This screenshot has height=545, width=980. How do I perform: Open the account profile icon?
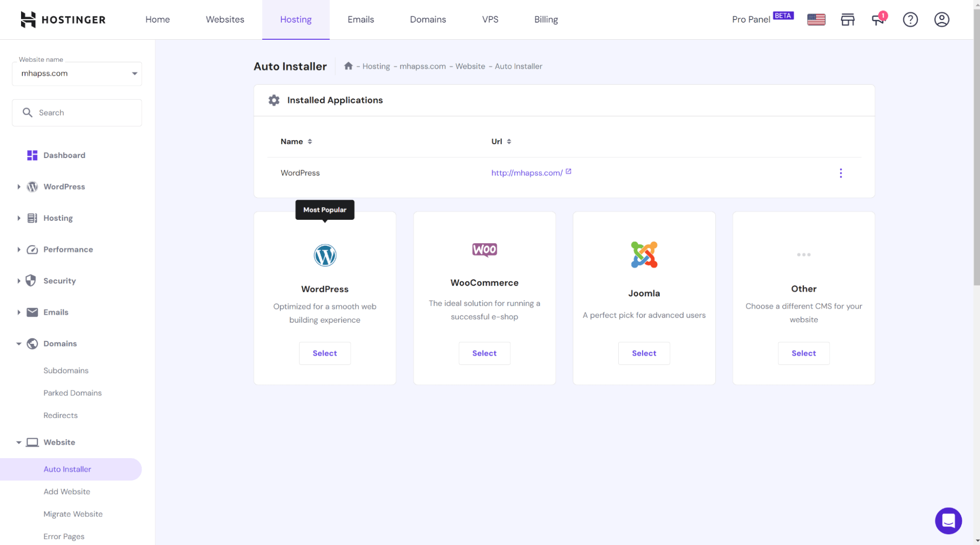click(x=941, y=20)
